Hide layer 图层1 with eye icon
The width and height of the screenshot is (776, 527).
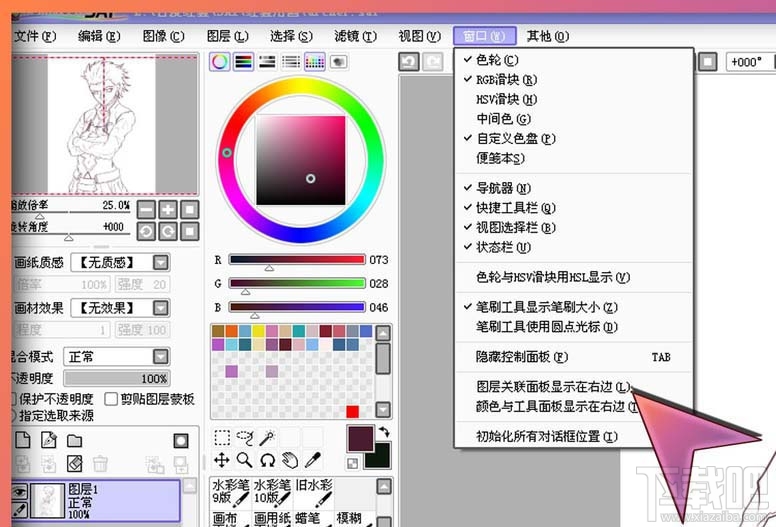click(x=18, y=492)
